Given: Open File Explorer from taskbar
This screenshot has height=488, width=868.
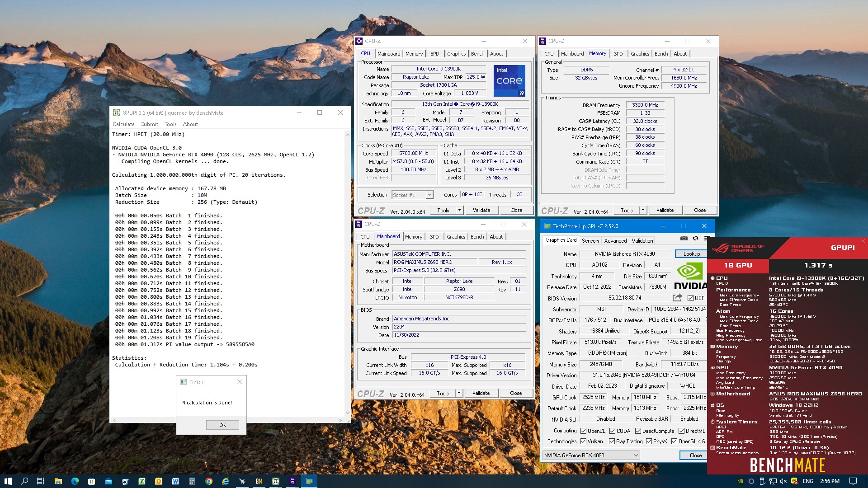Looking at the screenshot, I should pyautogui.click(x=58, y=481).
